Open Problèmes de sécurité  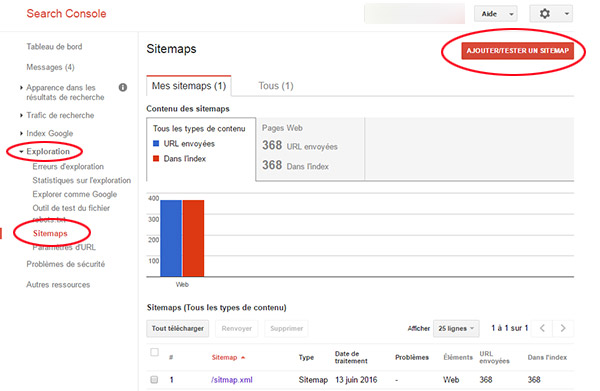(x=65, y=264)
